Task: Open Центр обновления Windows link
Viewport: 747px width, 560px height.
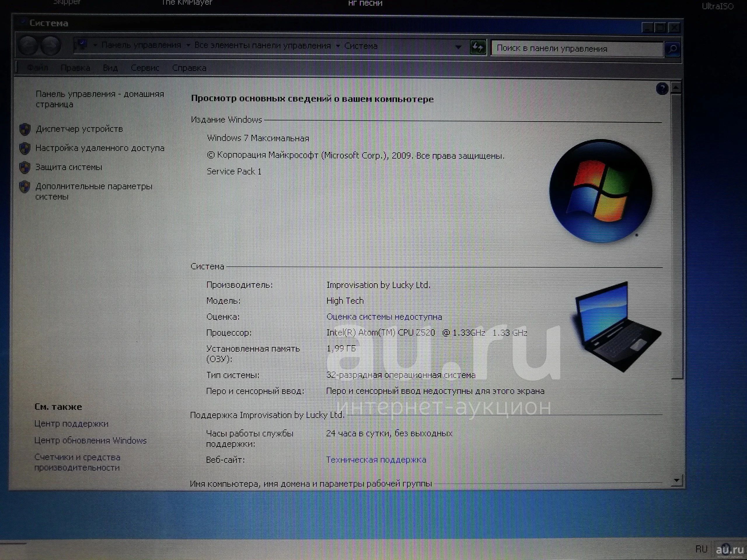Action: [90, 440]
